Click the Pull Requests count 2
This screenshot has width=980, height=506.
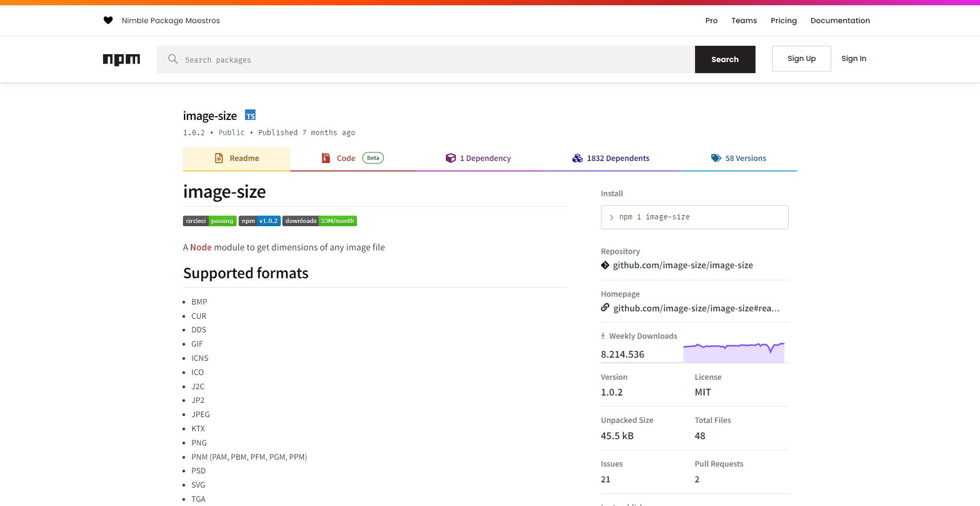pyautogui.click(x=697, y=479)
